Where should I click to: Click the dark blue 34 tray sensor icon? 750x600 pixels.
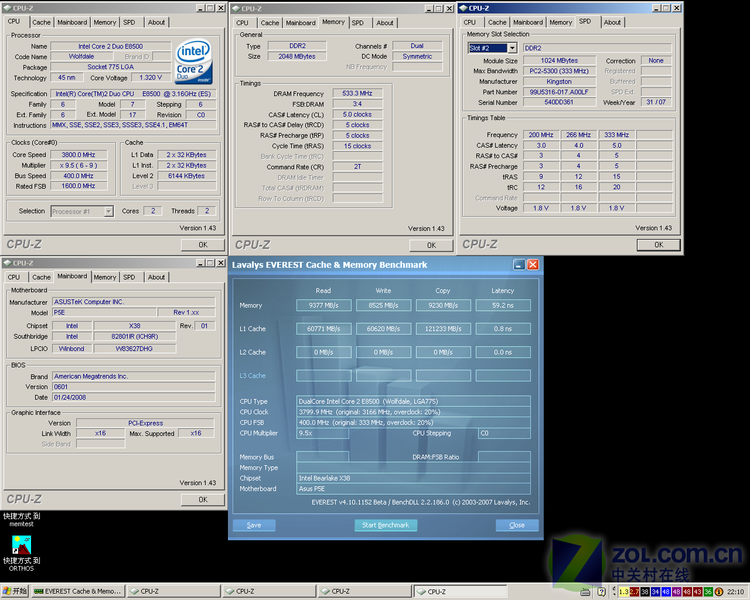coord(655,592)
